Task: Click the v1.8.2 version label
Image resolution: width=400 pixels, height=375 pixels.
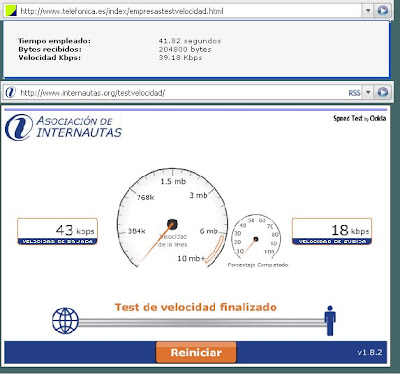Action: click(x=370, y=352)
